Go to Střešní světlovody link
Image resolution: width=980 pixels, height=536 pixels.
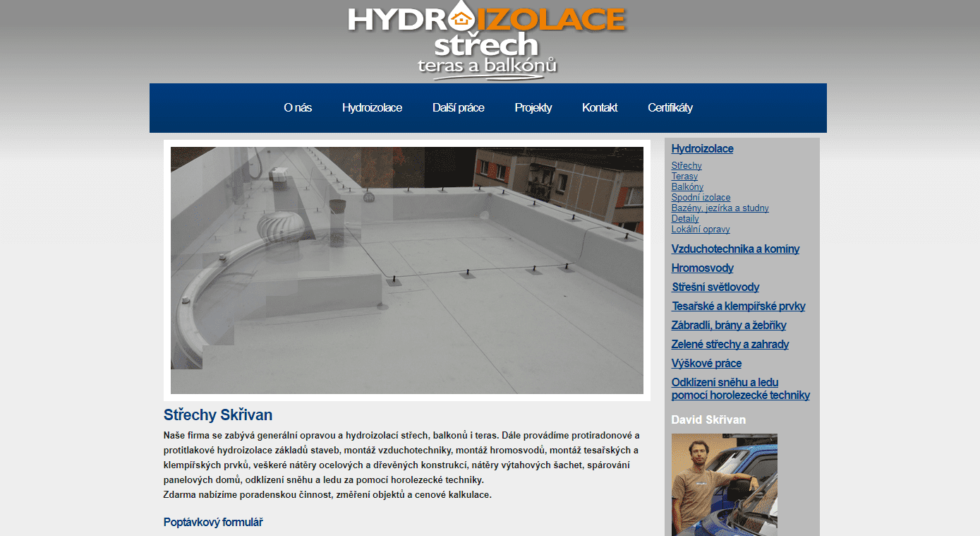tap(715, 287)
